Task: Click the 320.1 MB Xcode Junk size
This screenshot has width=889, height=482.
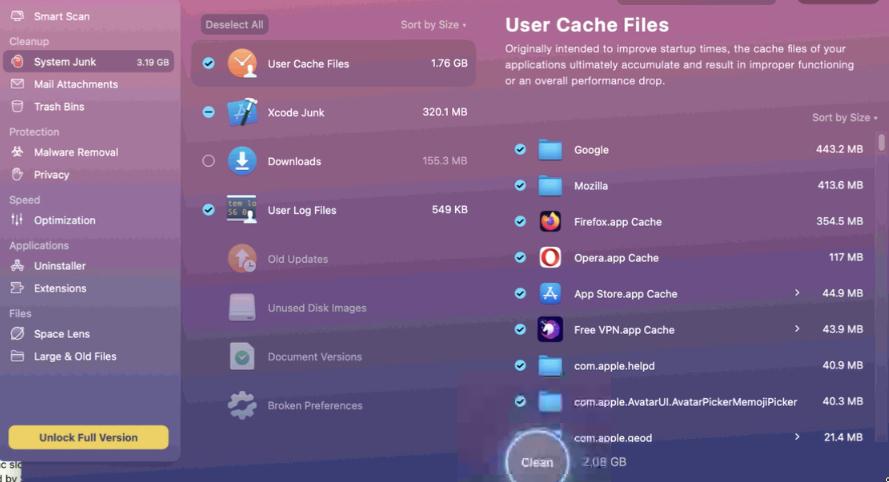Action: [444, 112]
